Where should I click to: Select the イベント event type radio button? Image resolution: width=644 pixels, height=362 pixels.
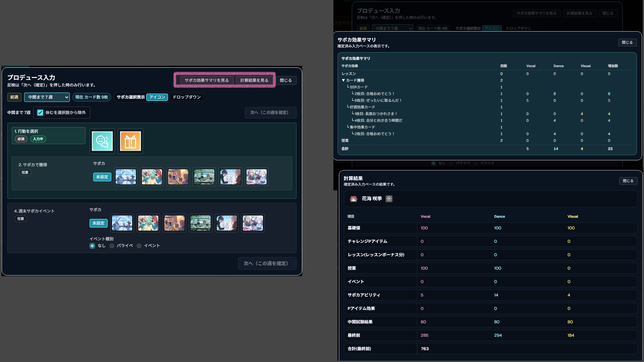[x=139, y=245]
